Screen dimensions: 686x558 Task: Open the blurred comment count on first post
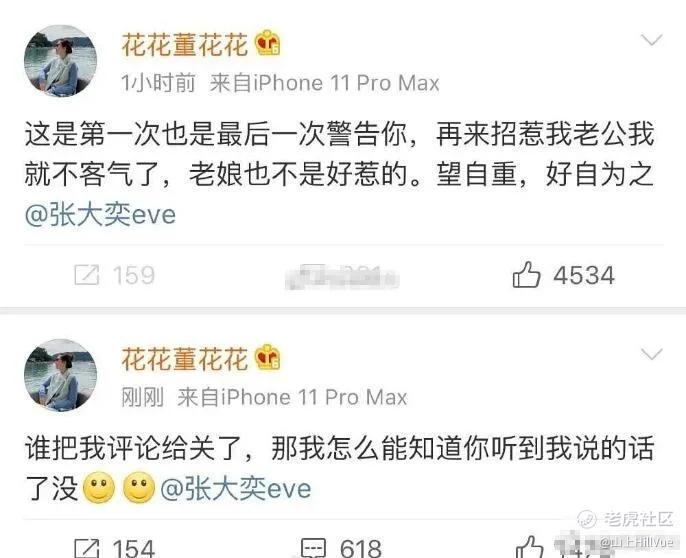click(341, 277)
